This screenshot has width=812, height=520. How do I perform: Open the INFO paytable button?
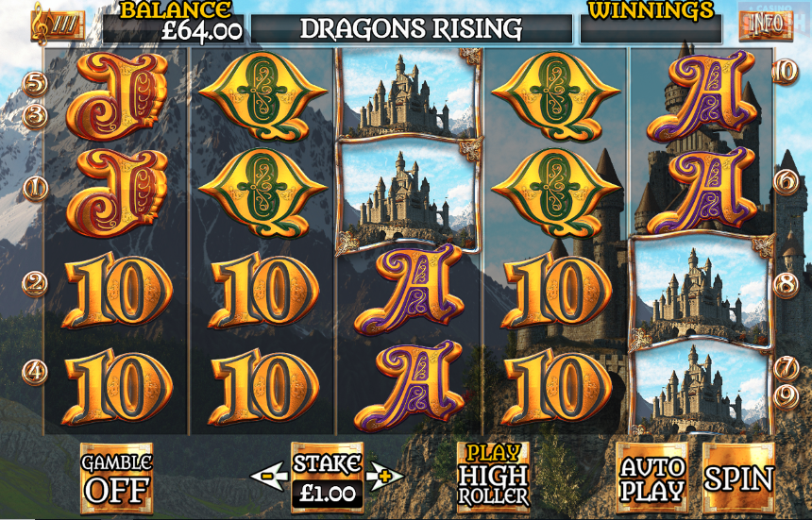coord(766,25)
